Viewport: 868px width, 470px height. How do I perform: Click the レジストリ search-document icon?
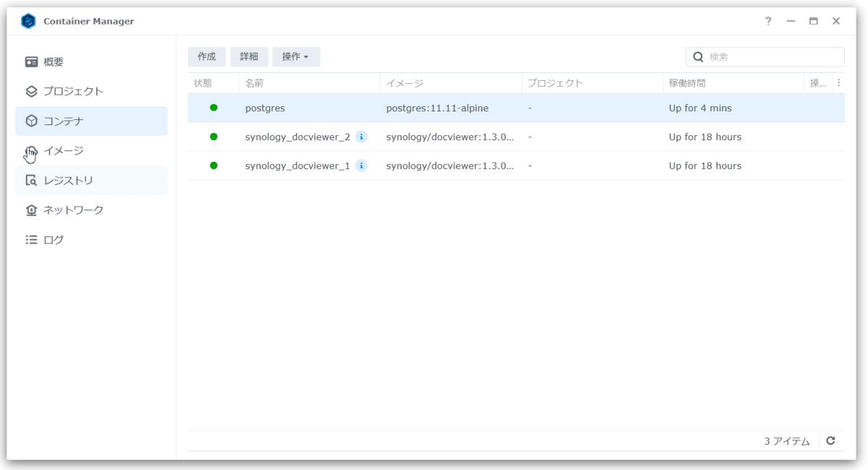pyautogui.click(x=31, y=181)
